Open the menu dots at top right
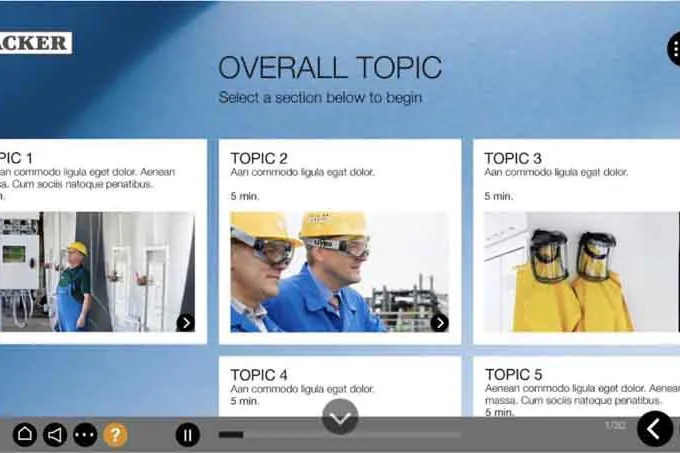This screenshot has width=680, height=453. [x=673, y=49]
